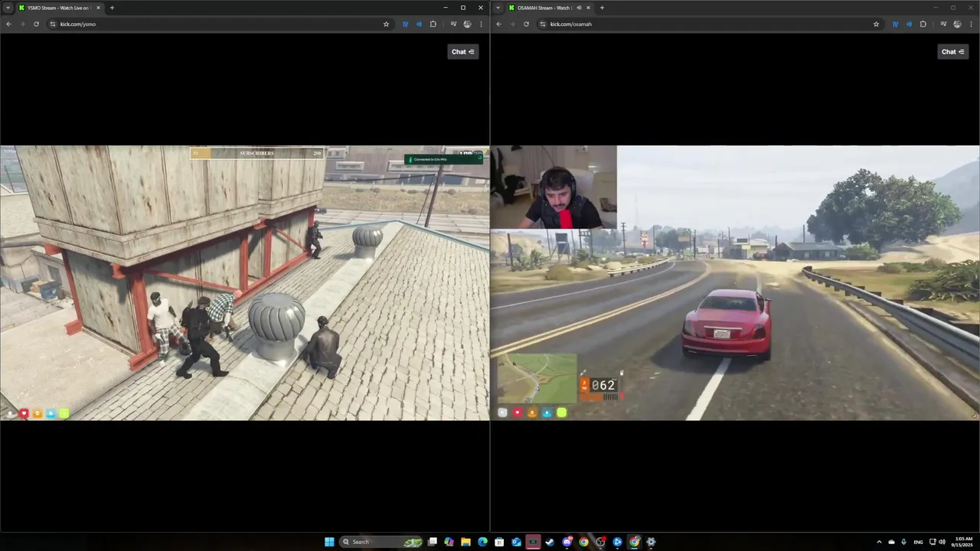Mute the OSAMAH tab audio indicator

click(578, 8)
